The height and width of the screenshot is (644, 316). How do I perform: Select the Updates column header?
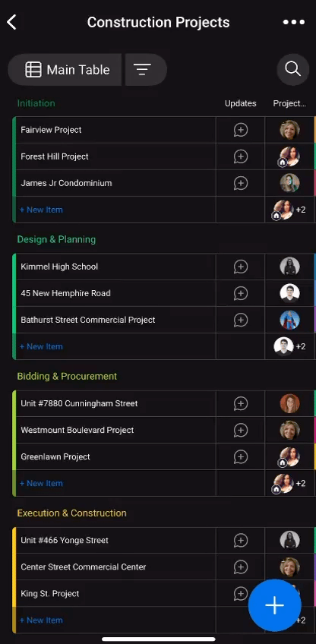240,103
